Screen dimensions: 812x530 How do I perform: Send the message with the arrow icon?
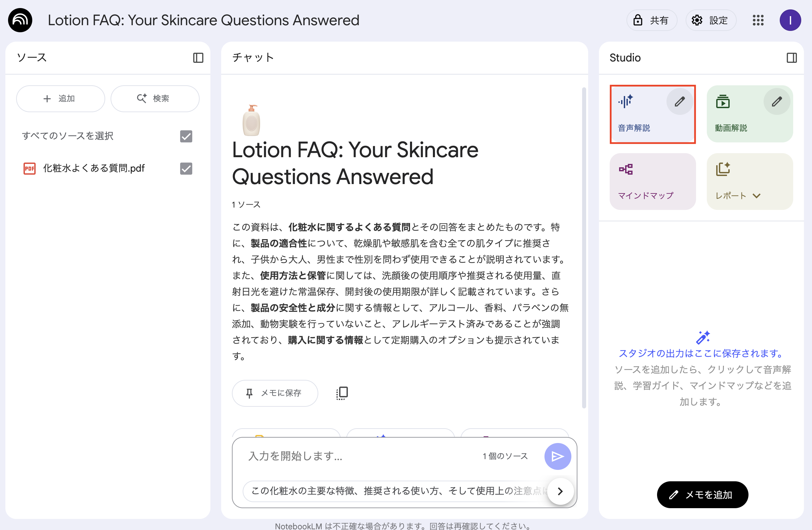[x=557, y=456]
